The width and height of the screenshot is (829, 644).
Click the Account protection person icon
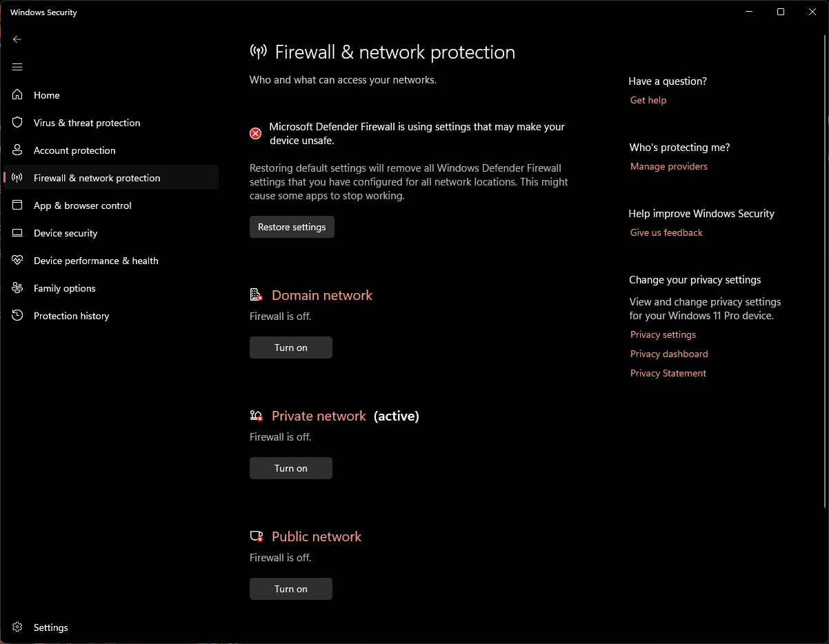click(x=18, y=150)
